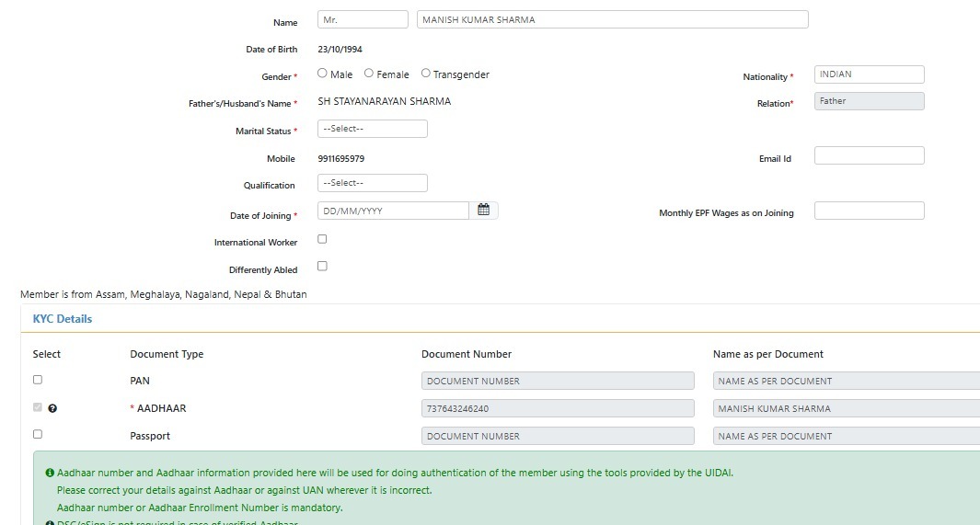Click the date of birth 23/10/1994
This screenshot has width=980, height=525.
click(340, 50)
